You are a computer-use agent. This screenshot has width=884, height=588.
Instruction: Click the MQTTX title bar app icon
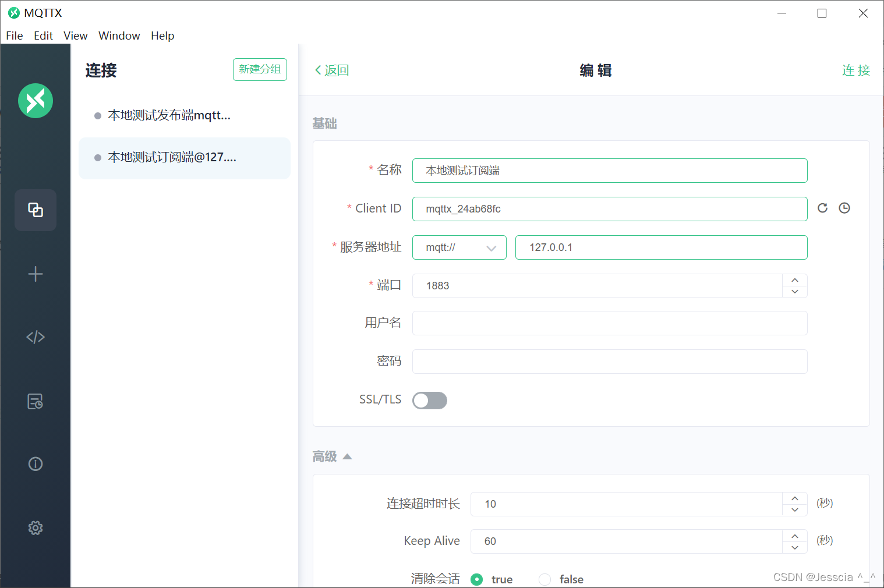(x=14, y=13)
